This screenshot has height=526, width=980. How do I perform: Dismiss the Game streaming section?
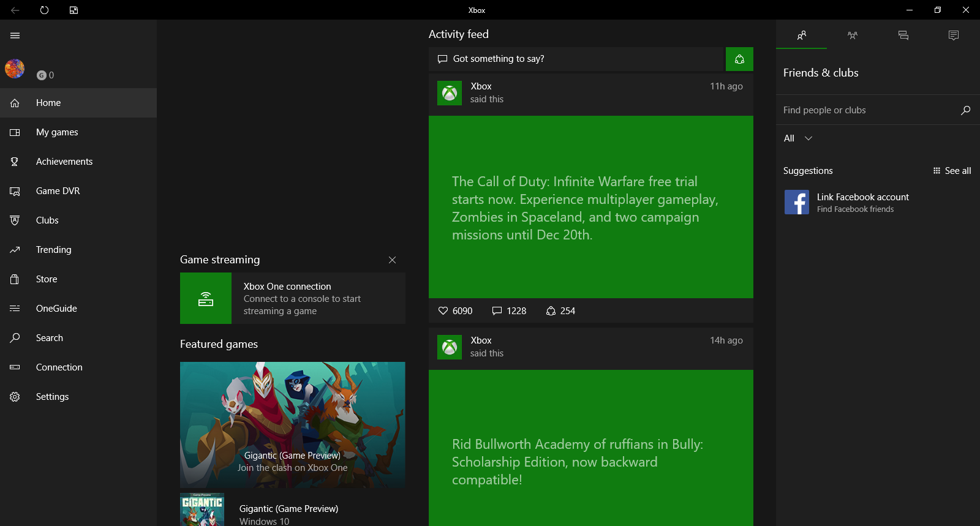click(x=392, y=260)
